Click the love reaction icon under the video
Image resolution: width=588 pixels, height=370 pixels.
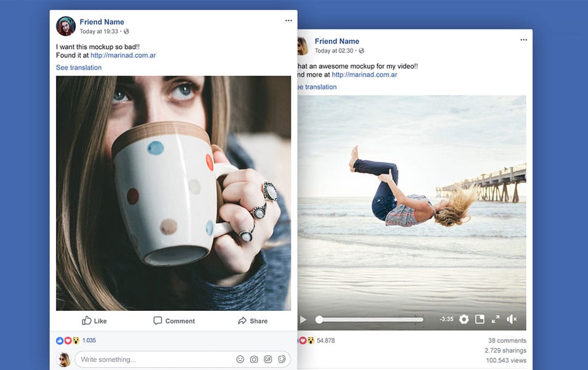tap(303, 340)
